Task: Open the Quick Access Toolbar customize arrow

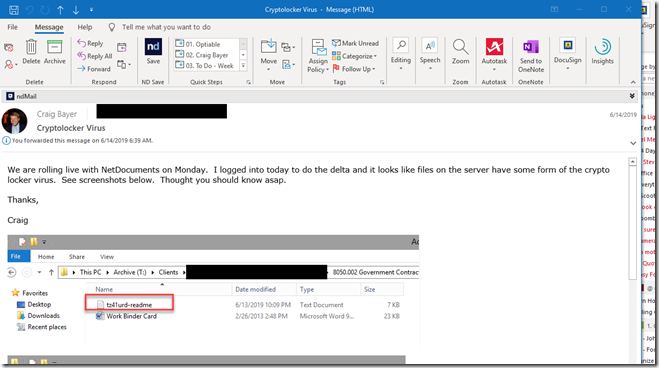Action: click(91, 10)
